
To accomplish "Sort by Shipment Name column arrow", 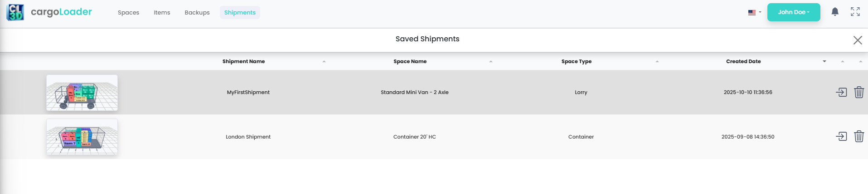I will point(324,61).
